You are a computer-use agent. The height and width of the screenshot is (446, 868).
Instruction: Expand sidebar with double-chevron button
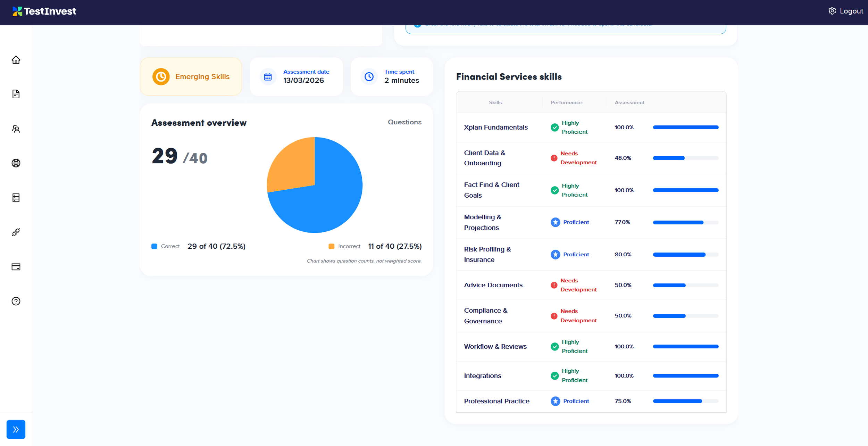(x=16, y=429)
